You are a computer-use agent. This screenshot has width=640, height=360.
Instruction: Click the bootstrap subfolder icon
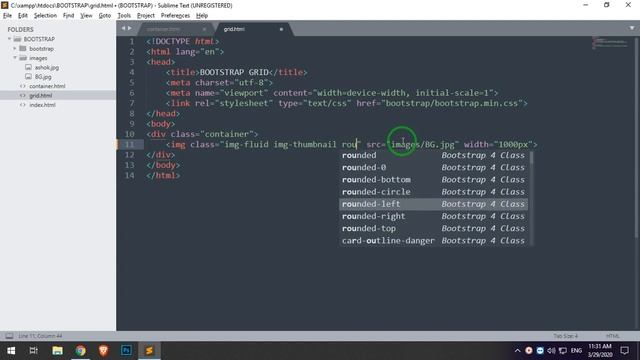coord(23,48)
